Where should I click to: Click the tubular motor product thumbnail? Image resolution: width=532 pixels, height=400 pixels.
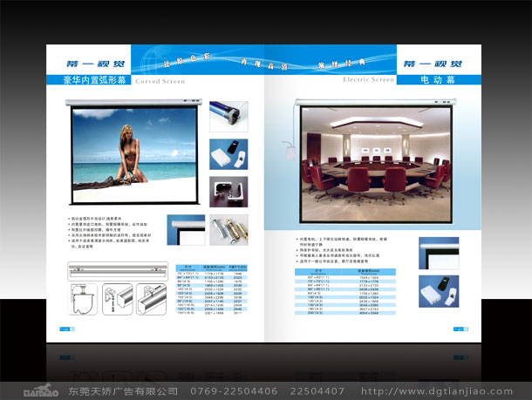(x=228, y=116)
